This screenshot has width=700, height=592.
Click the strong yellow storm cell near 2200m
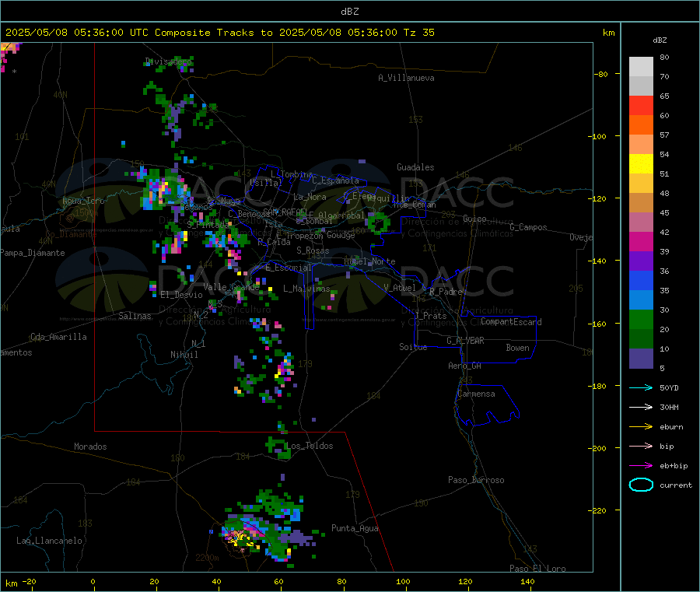pyautogui.click(x=241, y=538)
